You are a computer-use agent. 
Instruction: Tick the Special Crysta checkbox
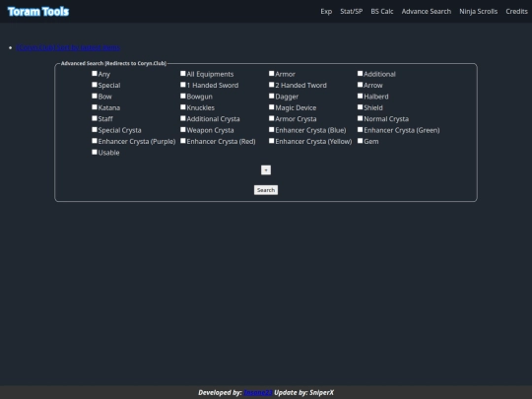(x=95, y=130)
